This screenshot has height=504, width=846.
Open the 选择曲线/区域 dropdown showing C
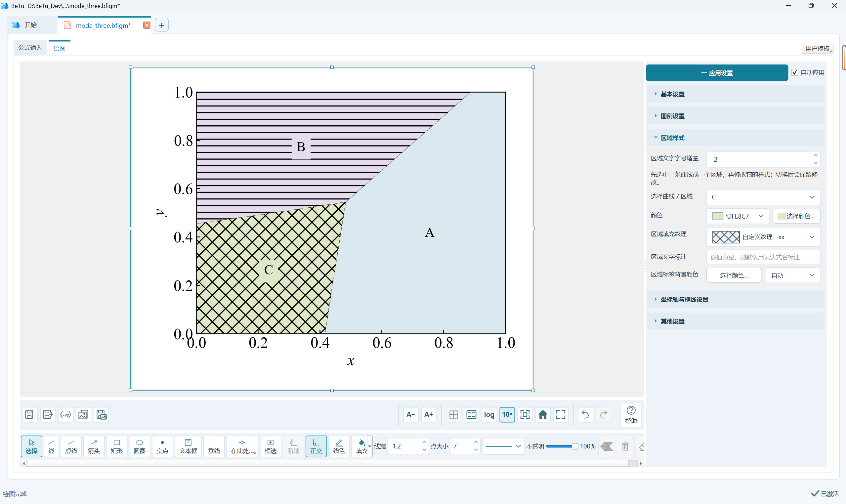(x=763, y=197)
